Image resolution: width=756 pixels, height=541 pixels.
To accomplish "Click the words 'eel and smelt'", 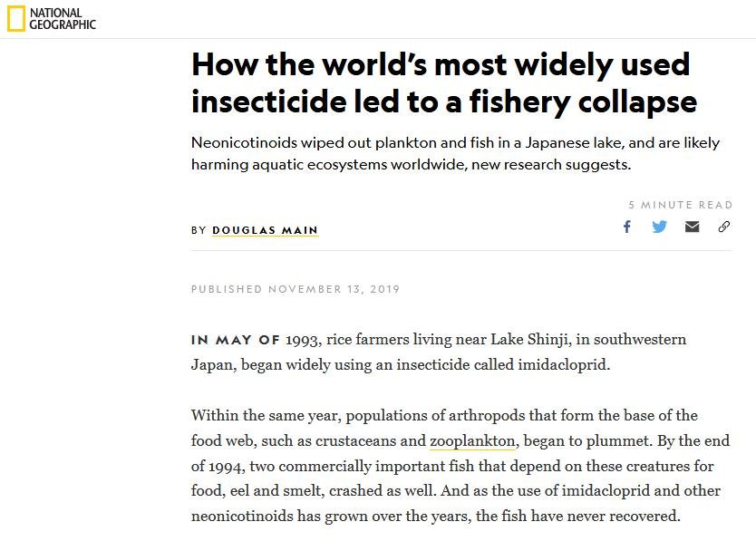I will pos(267,491).
